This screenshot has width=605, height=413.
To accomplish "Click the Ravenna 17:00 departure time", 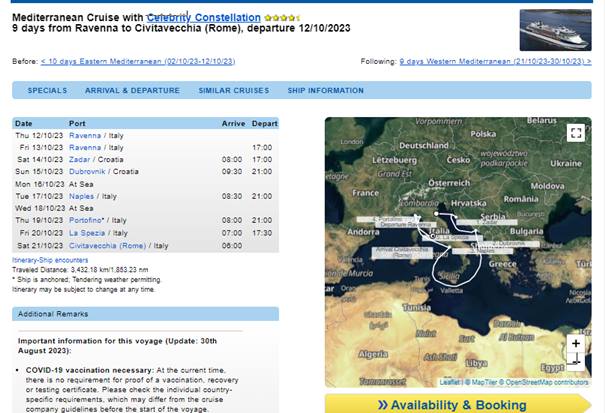I will tap(262, 147).
